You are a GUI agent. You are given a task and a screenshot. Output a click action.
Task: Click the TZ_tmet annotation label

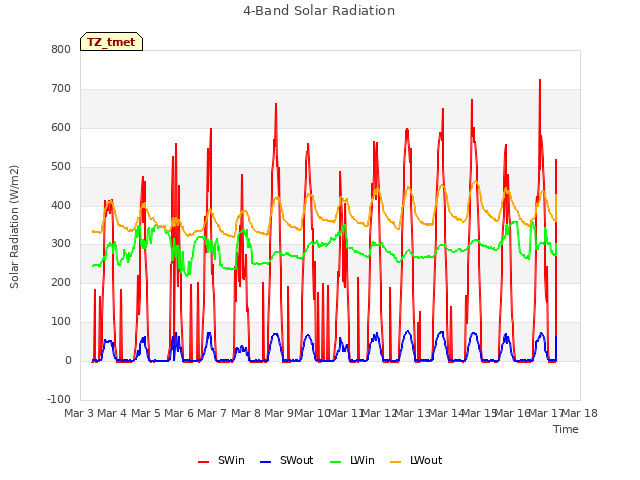click(x=111, y=42)
